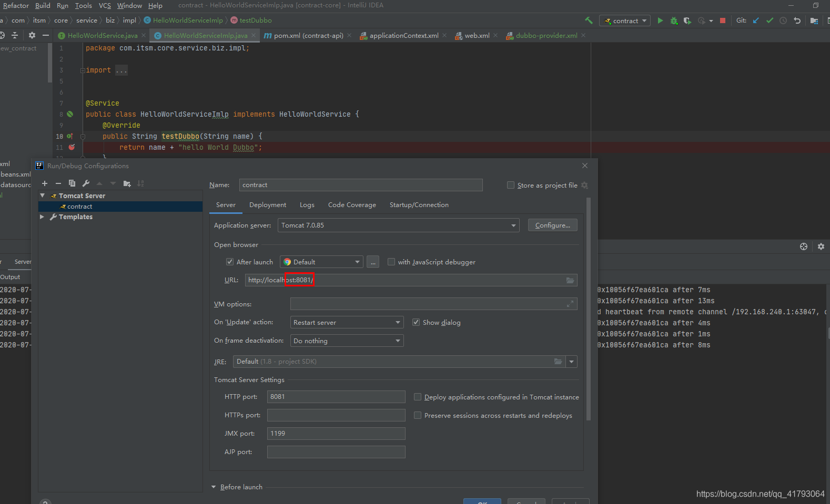830x504 pixels.
Task: Open contract run configuration selector in toolbar
Action: point(625,20)
